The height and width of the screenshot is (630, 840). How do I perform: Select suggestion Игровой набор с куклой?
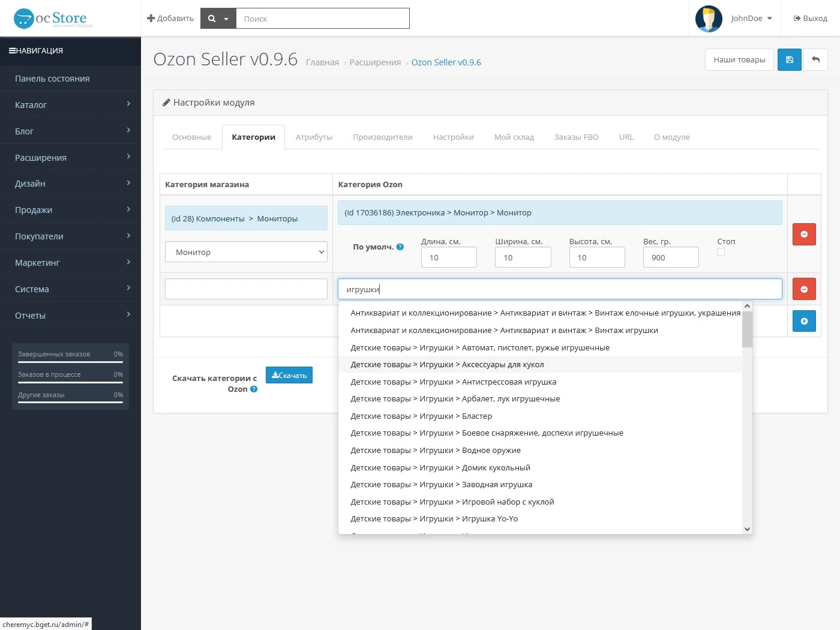(540, 502)
